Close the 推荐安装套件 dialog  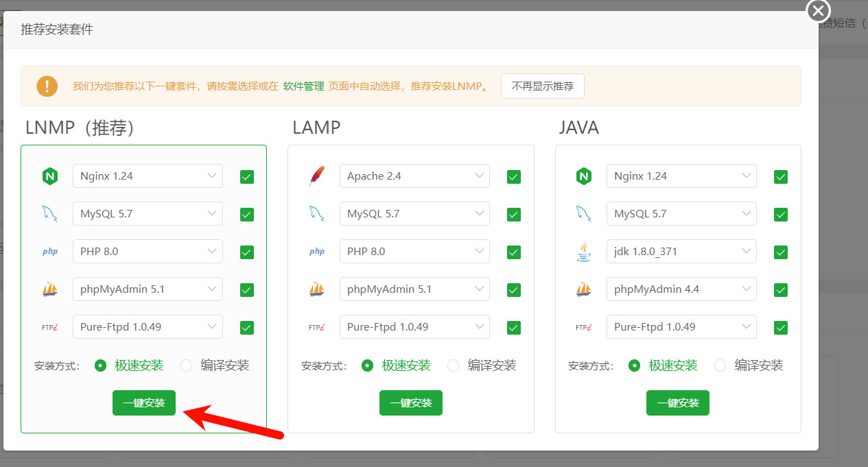point(818,11)
